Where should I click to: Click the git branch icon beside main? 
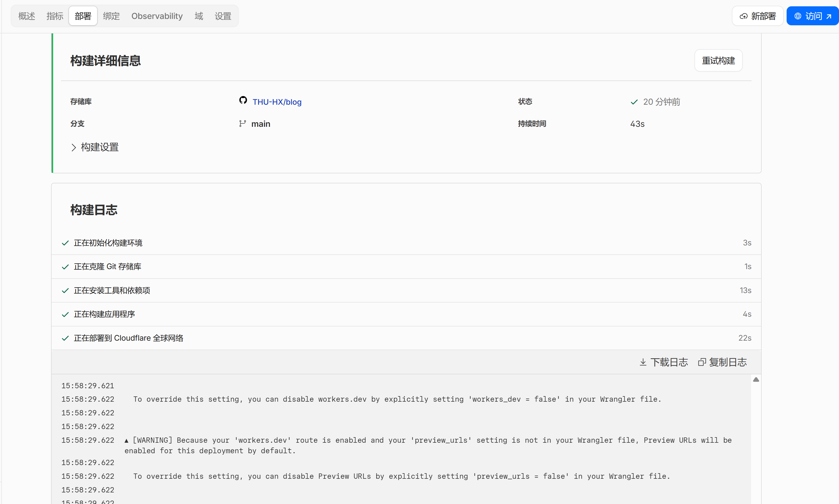[x=242, y=124]
